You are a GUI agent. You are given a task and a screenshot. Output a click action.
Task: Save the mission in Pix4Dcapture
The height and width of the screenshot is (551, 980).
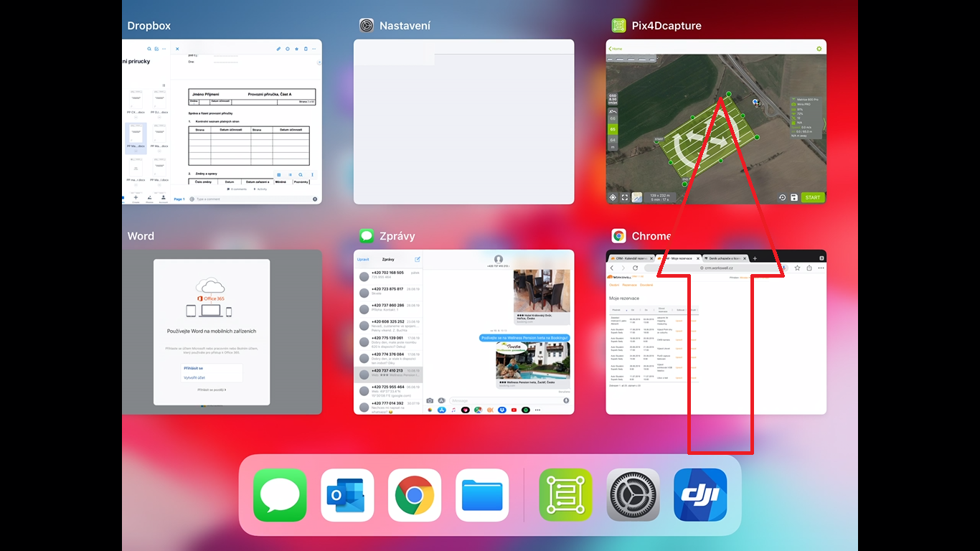[794, 197]
